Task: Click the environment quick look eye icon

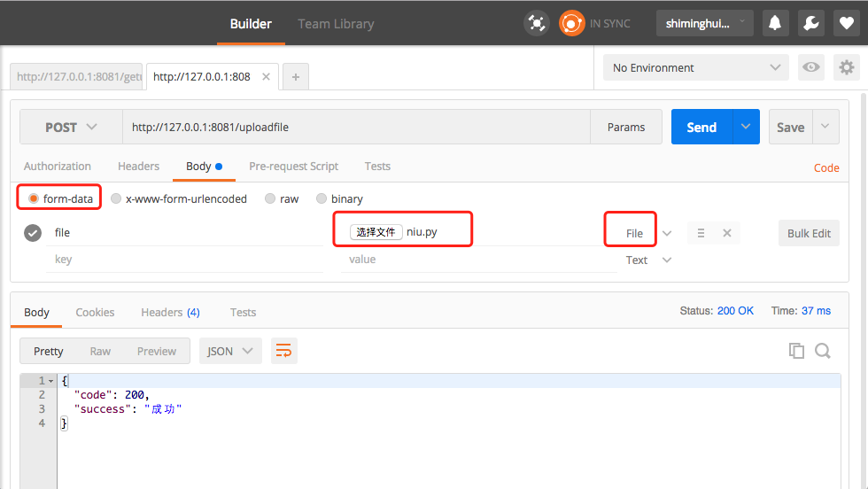Action: (x=811, y=67)
